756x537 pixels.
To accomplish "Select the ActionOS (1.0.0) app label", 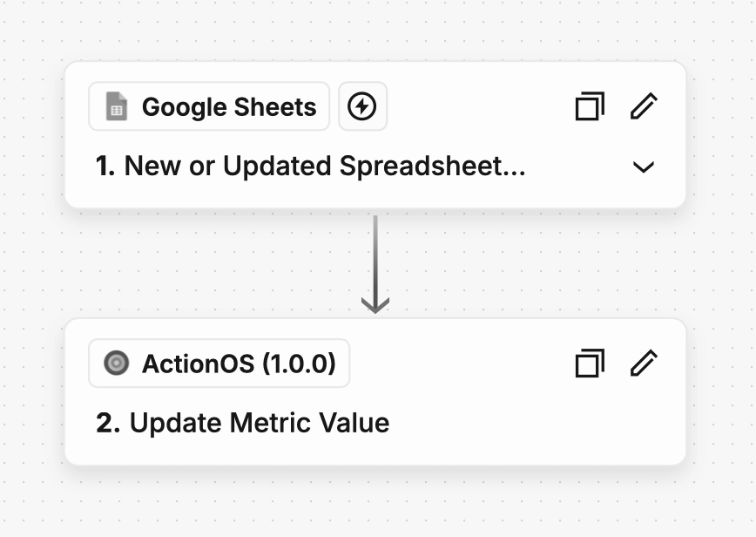I will tap(239, 363).
